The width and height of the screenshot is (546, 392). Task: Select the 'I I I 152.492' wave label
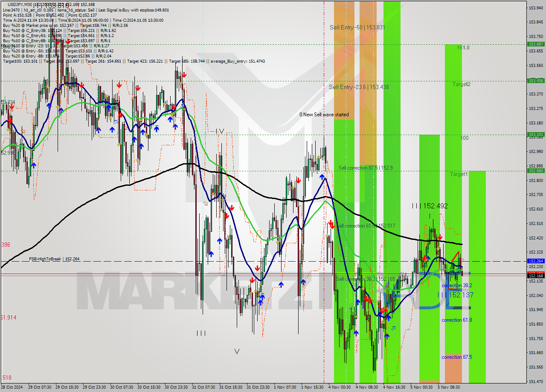click(430, 206)
